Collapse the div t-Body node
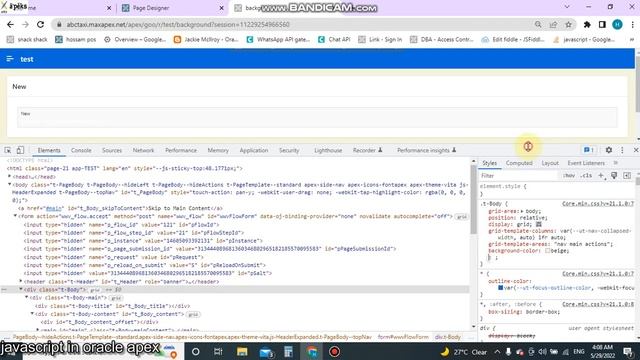Image resolution: width=640 pixels, height=360 pixels. [x=21, y=289]
